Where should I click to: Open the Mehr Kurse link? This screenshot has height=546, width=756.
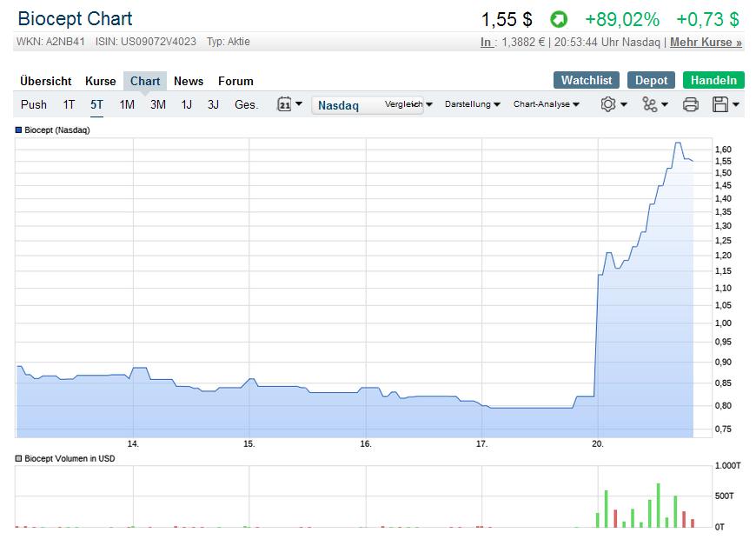(x=706, y=42)
